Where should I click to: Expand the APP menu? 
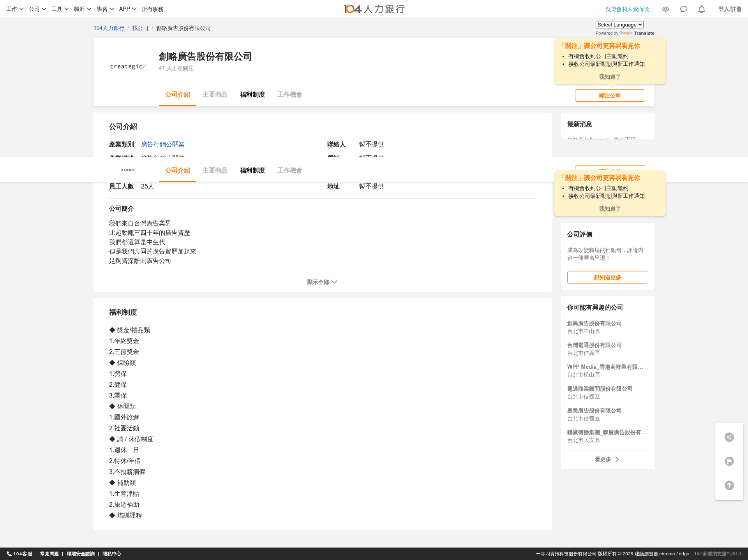click(128, 9)
